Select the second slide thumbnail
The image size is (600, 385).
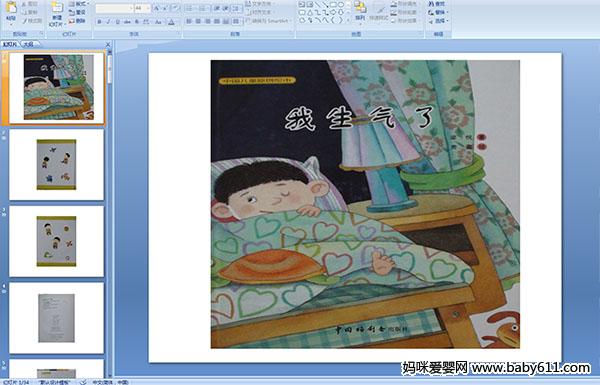tap(57, 165)
